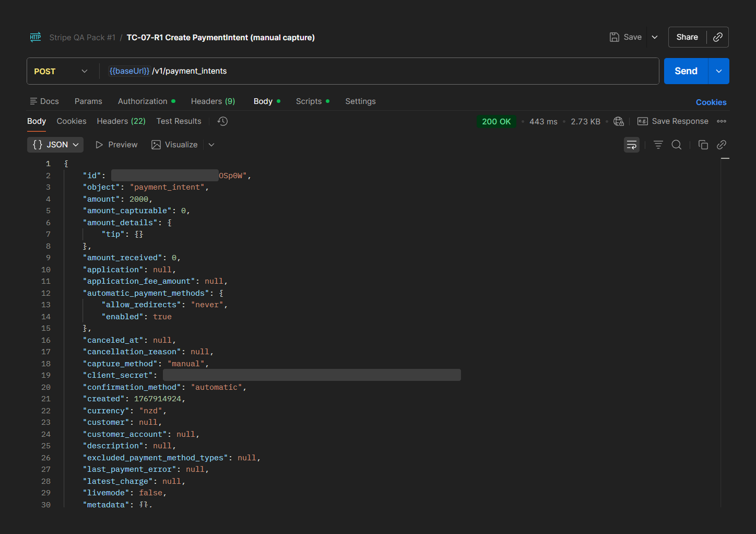This screenshot has width=756, height=534.
Task: Expand the Visualize options chevron
Action: click(211, 145)
